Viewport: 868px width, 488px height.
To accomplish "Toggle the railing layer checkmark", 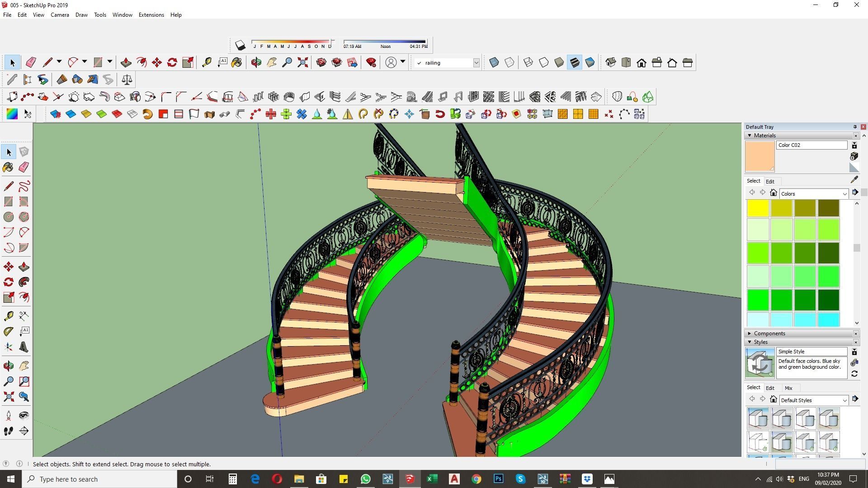I will click(420, 63).
